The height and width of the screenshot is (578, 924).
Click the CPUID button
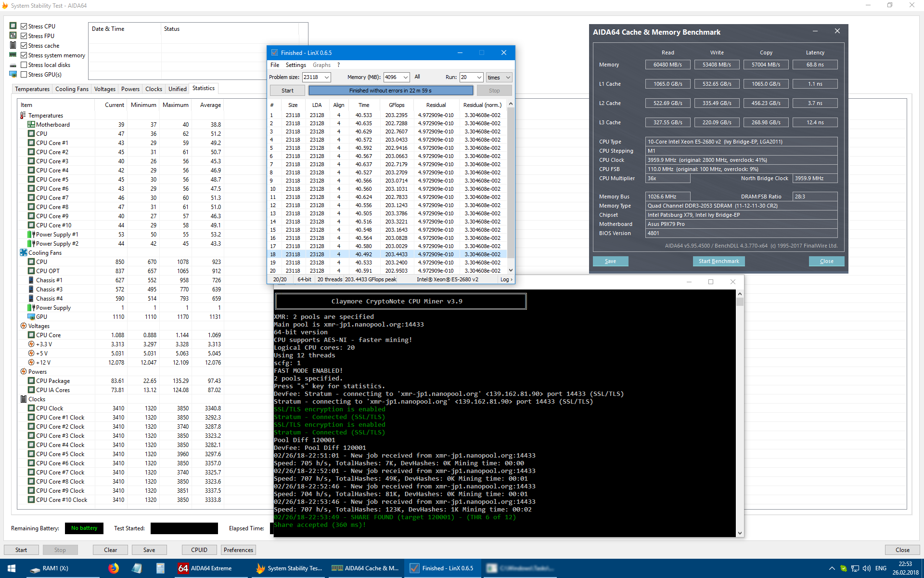(x=199, y=550)
